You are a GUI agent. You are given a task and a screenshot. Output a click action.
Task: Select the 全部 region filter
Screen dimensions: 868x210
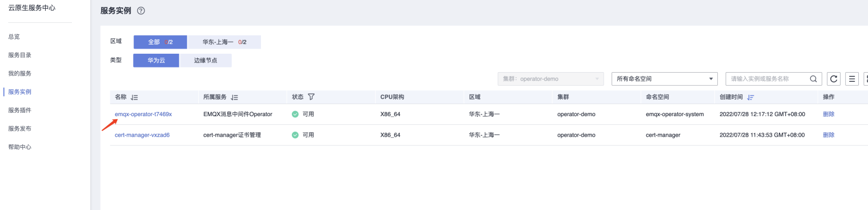pyautogui.click(x=160, y=42)
